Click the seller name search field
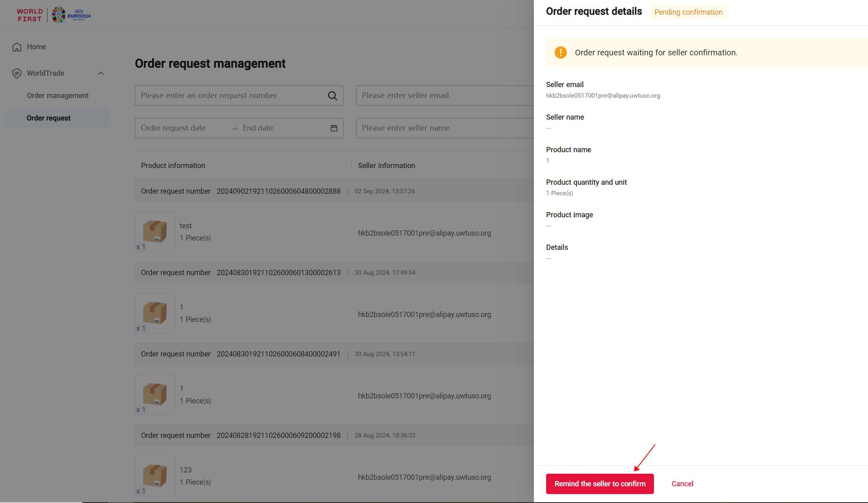Viewport: 868px width, 503px height. pos(444,128)
